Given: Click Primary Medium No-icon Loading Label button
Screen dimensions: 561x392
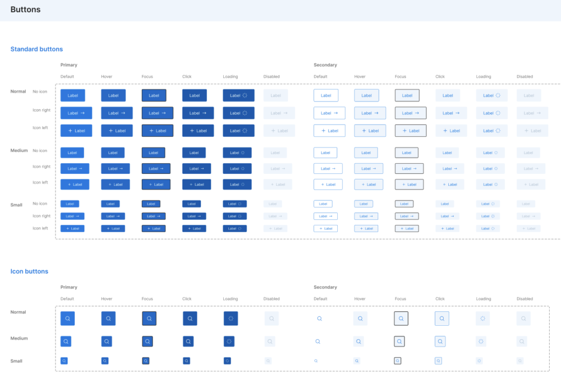Looking at the screenshot, I should 237,153.
